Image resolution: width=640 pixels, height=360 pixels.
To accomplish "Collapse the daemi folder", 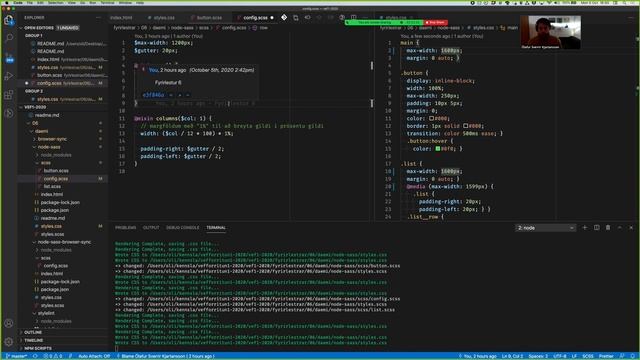I will [42, 131].
